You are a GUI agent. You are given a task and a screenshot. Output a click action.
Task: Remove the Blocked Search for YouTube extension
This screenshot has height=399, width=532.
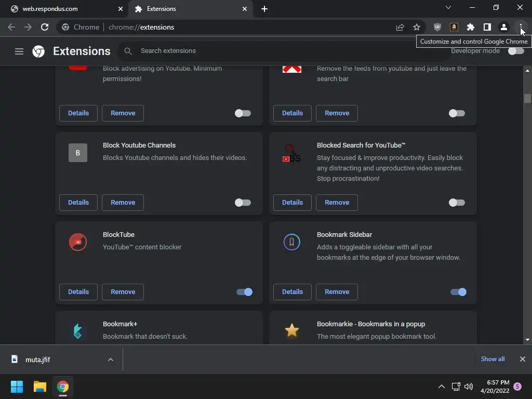point(337,203)
